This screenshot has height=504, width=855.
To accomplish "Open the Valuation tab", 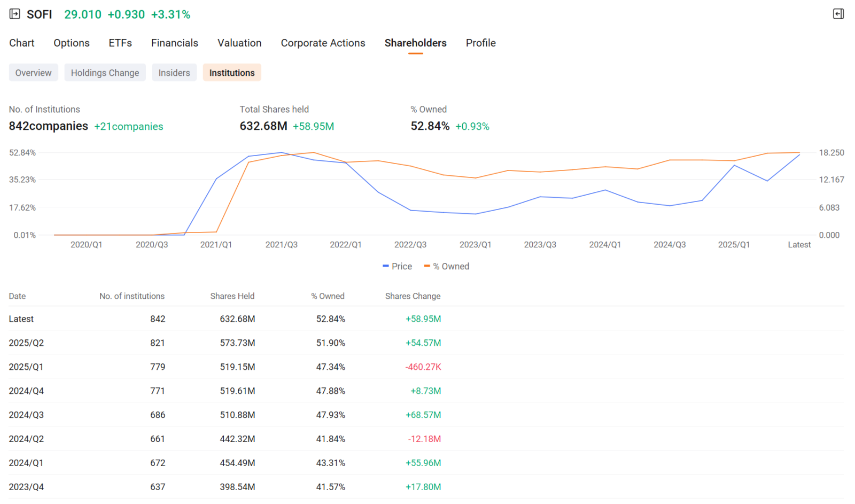I will pos(239,43).
